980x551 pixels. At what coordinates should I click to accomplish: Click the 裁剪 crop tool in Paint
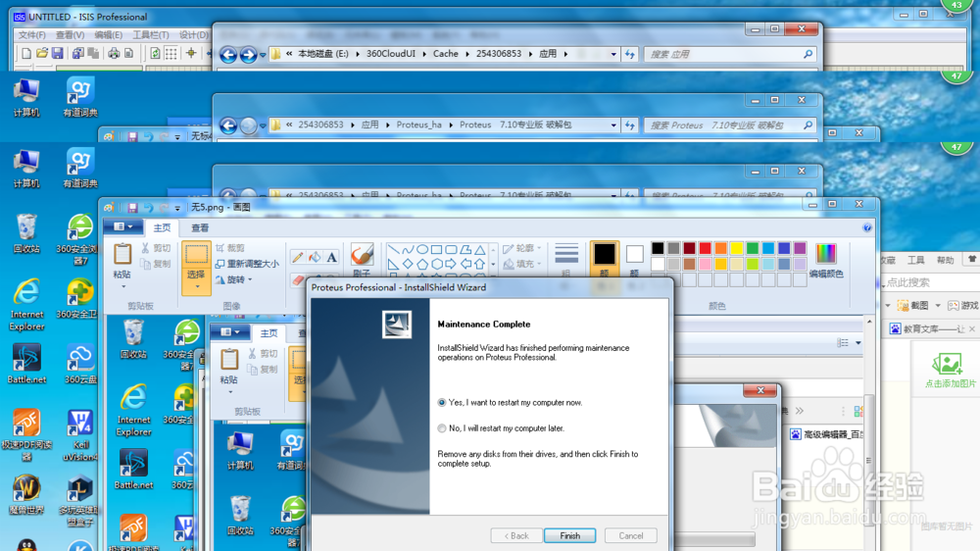(x=230, y=248)
